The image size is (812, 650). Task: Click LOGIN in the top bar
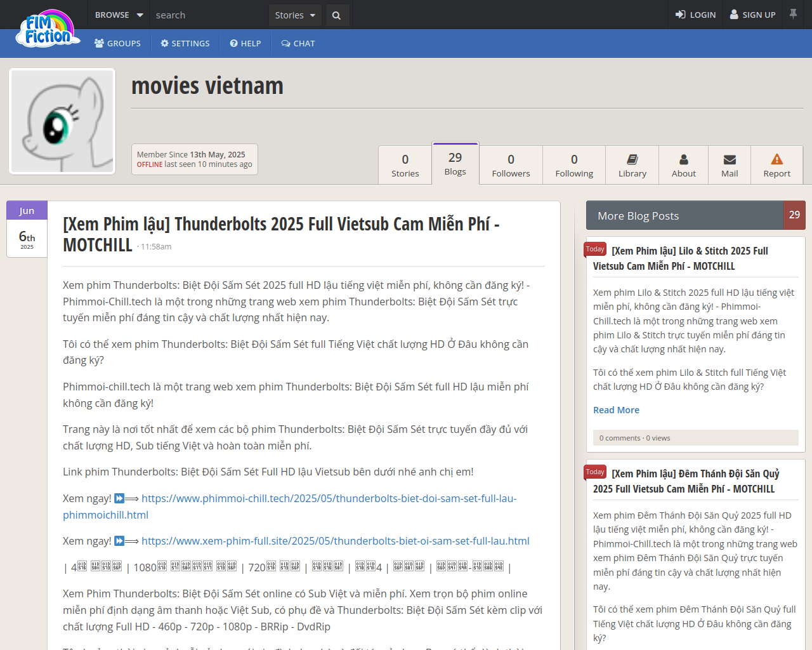click(x=695, y=15)
